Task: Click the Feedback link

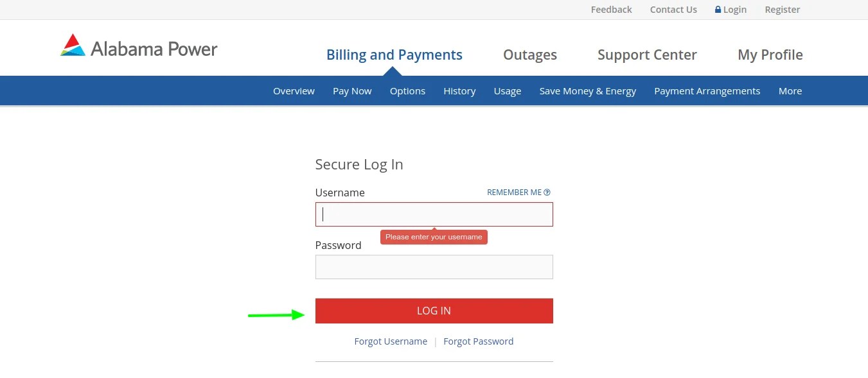Action: tap(611, 9)
